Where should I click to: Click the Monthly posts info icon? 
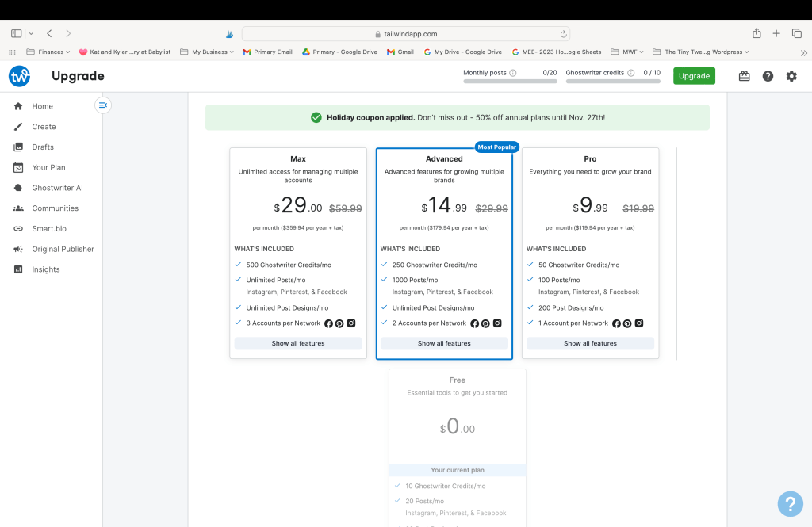pos(513,73)
